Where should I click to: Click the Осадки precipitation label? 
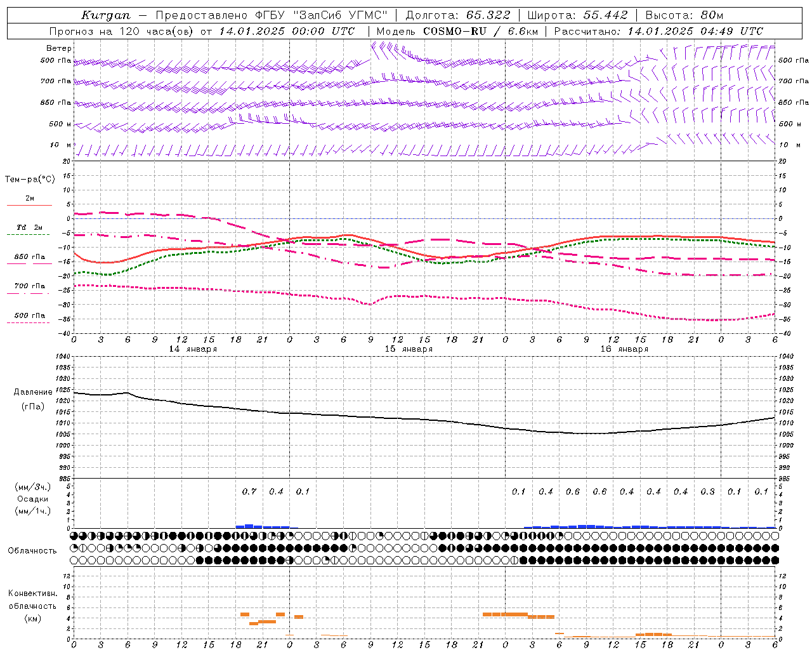point(33,499)
